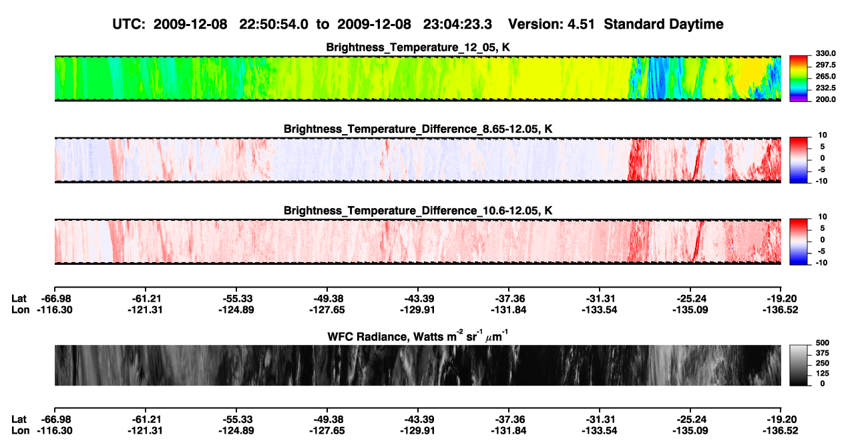Click the 10.6-12.05 difference red-blue colorbar
Viewport: 868px width, 445px height.
pos(799,240)
